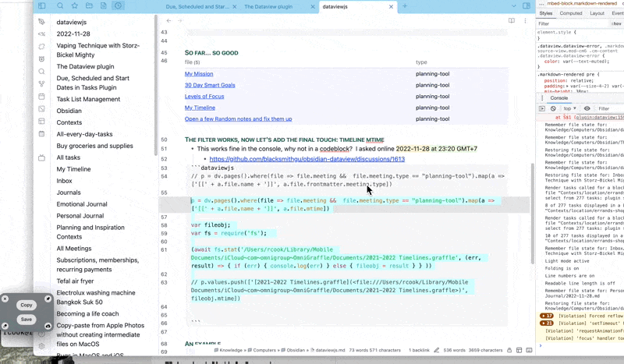Image resolution: width=624 pixels, height=364 pixels.
Task: Click the document icon in top bar
Action: (104, 6)
